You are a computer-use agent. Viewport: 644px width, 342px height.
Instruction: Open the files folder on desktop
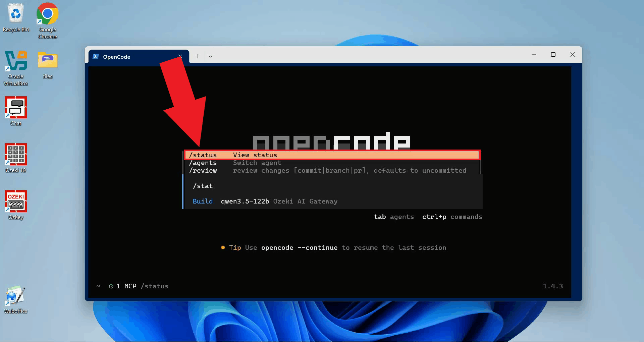[x=47, y=65]
